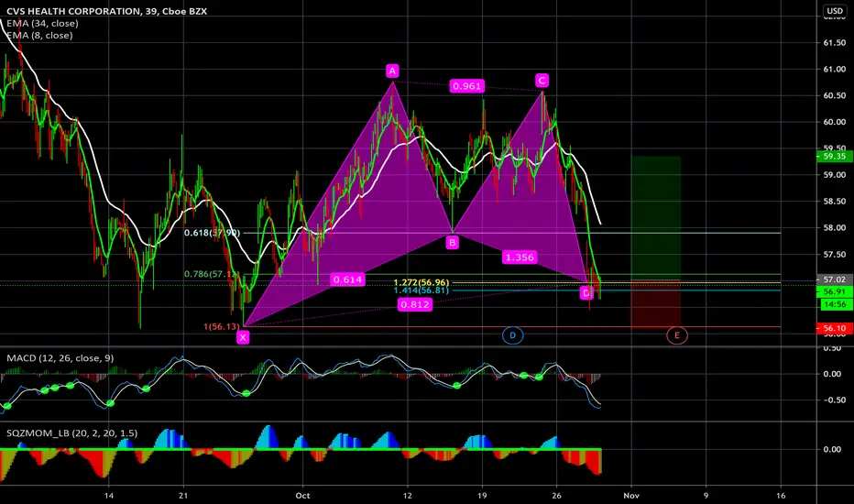Click the magenta point X pattern label
Viewport: 854px width, 504px height.
[243, 337]
